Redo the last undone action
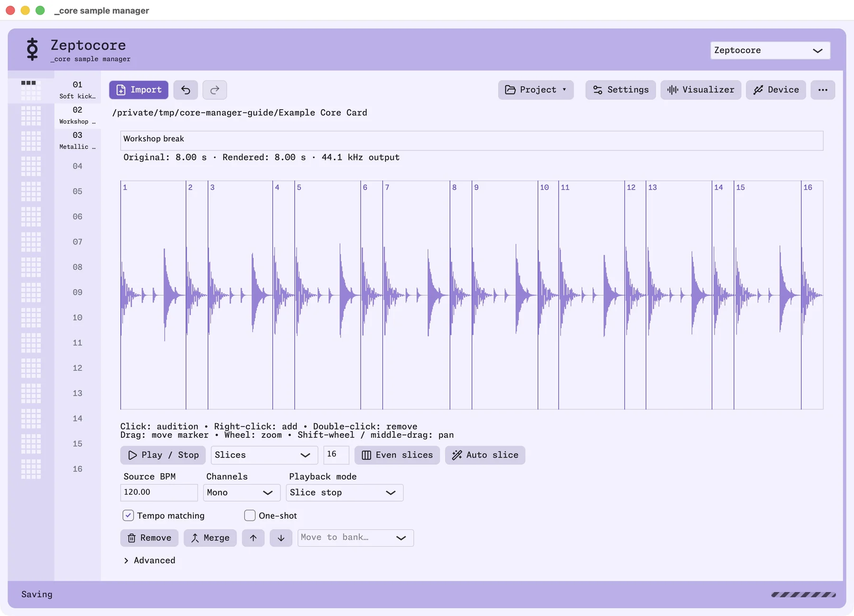Image resolution: width=854 pixels, height=616 pixels. pyautogui.click(x=214, y=90)
